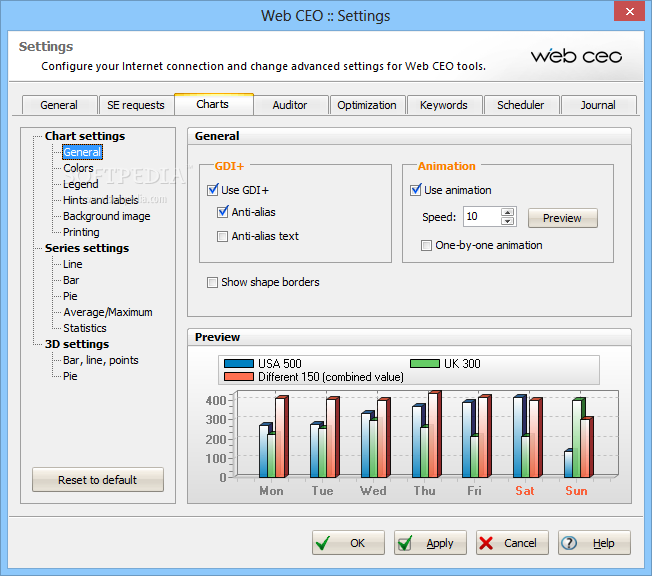Open Bar, line, points 3D settings
Image resolution: width=652 pixels, height=576 pixels.
click(101, 360)
